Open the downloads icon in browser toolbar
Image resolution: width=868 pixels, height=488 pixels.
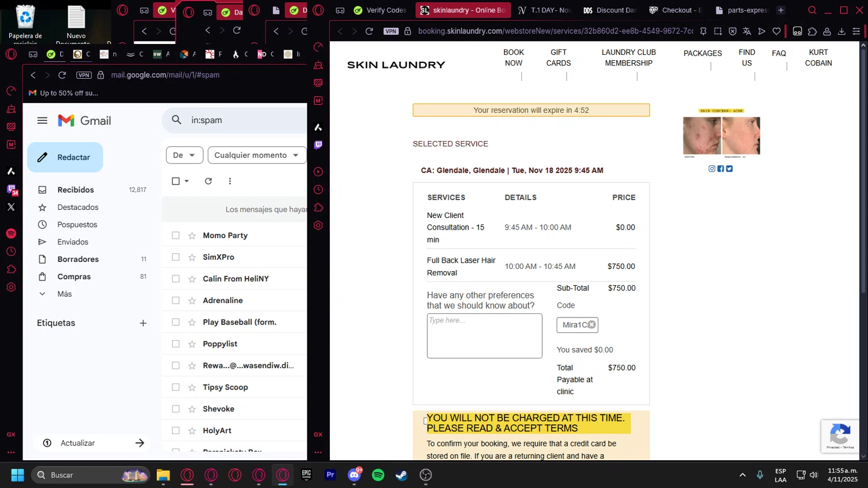click(841, 31)
